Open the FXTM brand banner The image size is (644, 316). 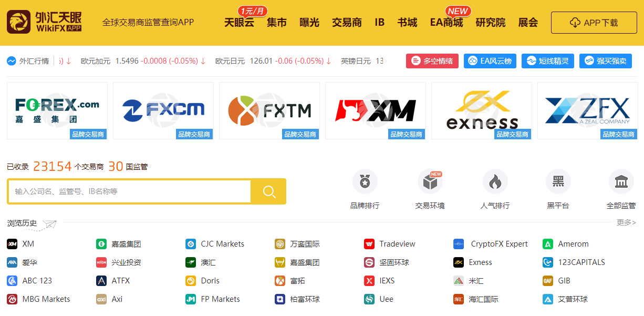click(269, 110)
